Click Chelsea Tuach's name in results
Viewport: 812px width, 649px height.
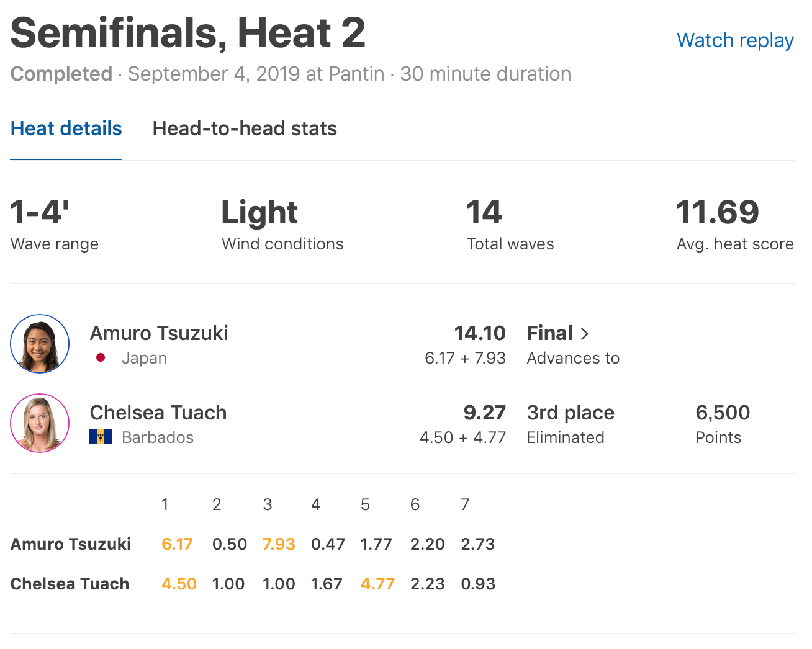[158, 413]
